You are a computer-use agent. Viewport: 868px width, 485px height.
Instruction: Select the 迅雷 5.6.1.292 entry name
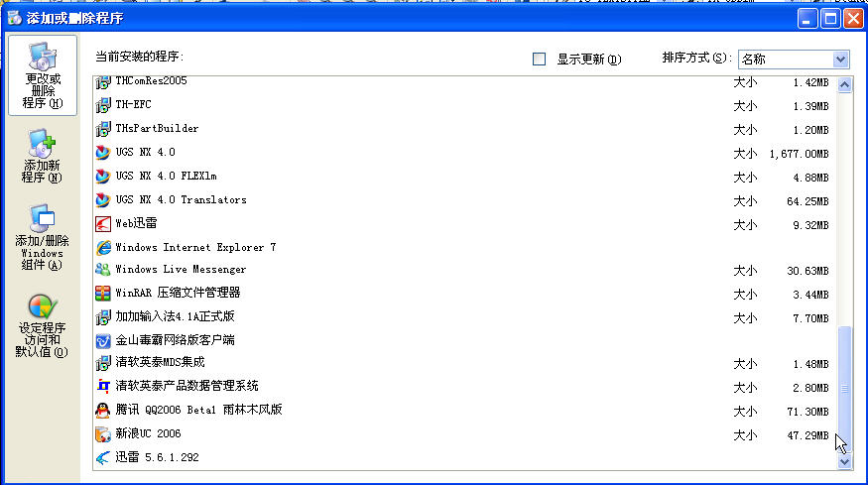pos(157,457)
